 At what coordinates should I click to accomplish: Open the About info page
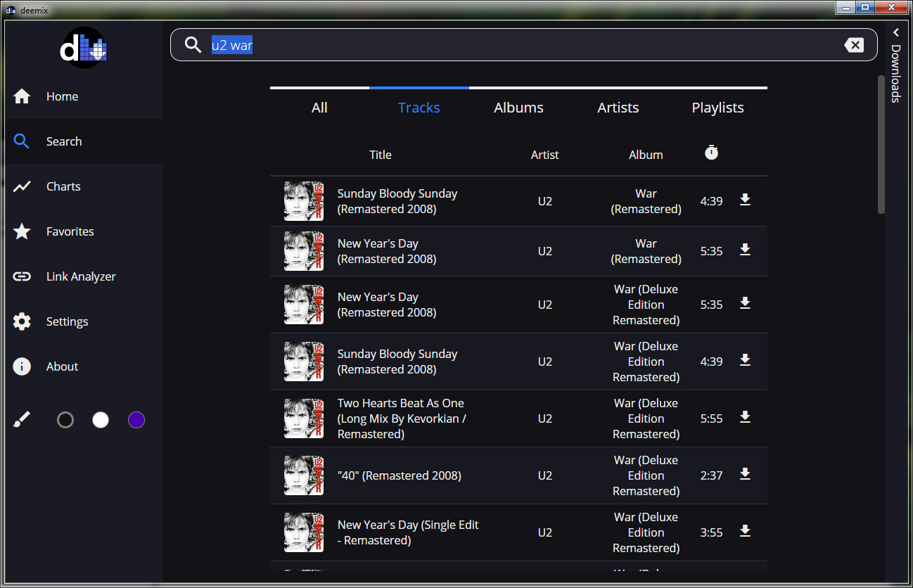[84, 366]
